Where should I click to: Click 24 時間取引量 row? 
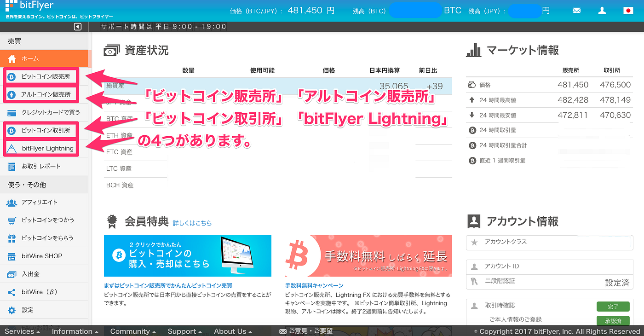point(550,130)
